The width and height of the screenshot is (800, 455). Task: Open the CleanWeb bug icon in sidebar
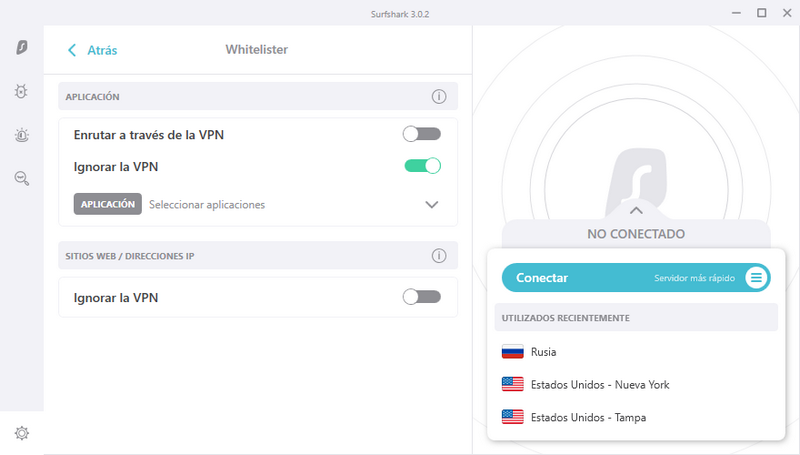click(21, 91)
